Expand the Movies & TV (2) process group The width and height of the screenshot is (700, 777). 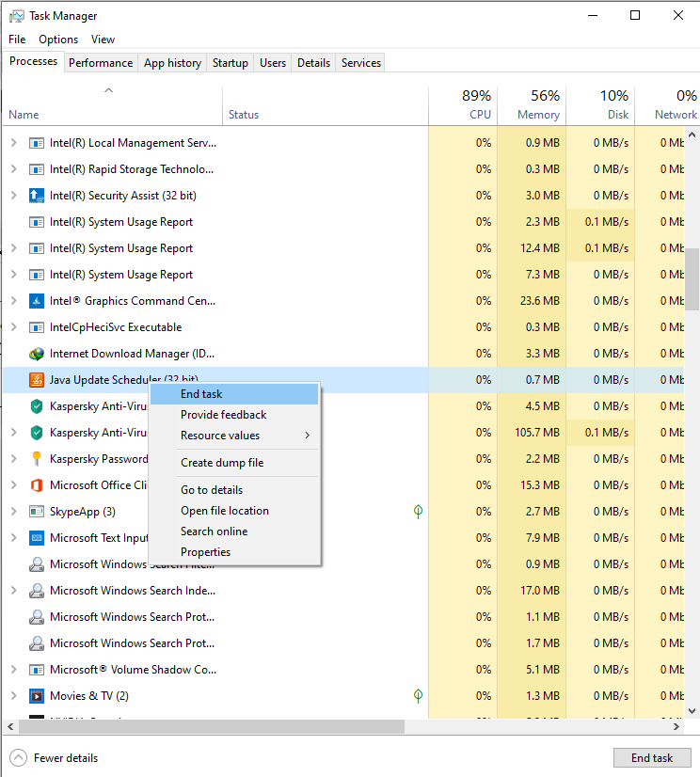(14, 695)
